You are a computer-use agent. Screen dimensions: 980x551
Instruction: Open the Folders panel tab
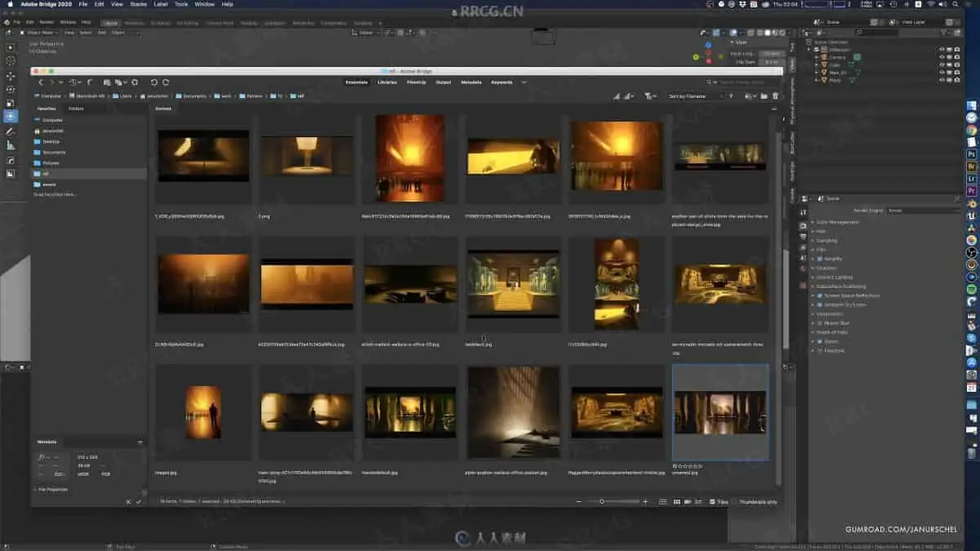(76, 108)
